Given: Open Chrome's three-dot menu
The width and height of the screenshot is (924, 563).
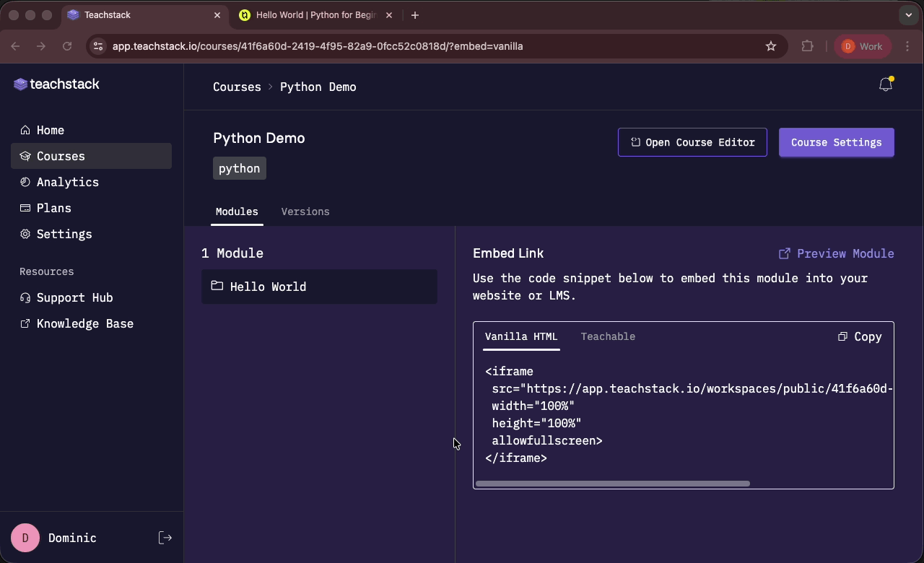Looking at the screenshot, I should 907,46.
